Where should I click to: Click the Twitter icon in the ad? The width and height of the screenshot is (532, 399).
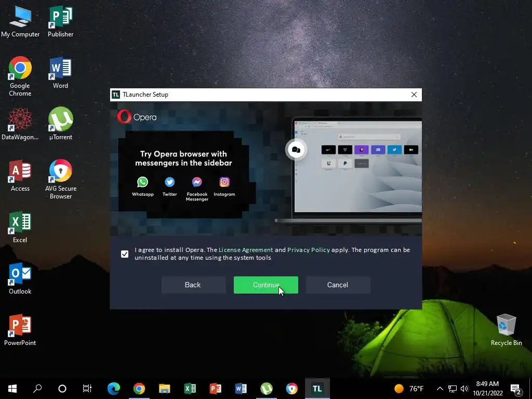(x=170, y=182)
